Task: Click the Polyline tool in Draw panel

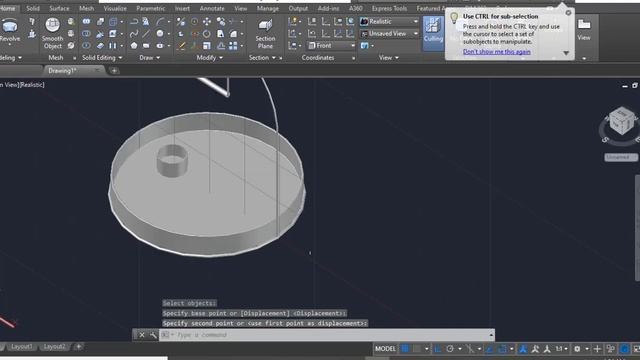Action: coord(134,22)
